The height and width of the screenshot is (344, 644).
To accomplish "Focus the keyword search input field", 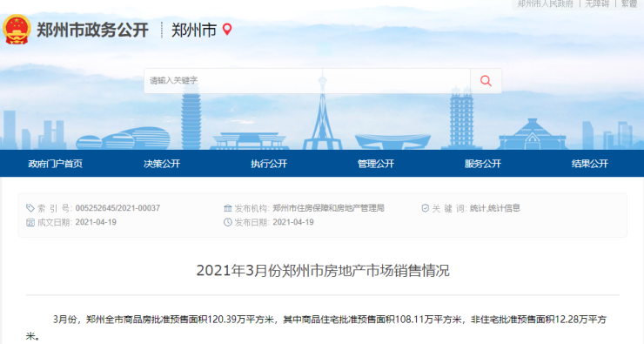I will click(x=307, y=80).
